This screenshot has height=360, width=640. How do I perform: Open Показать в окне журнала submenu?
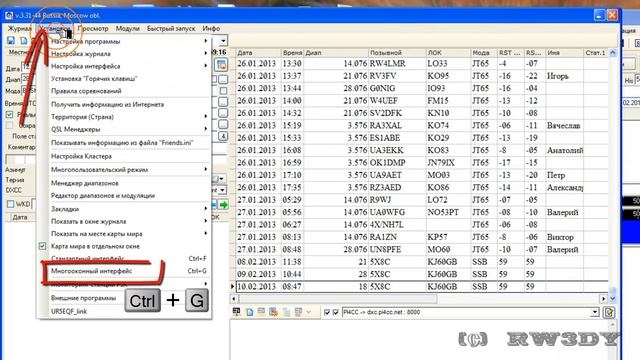[x=89, y=221]
